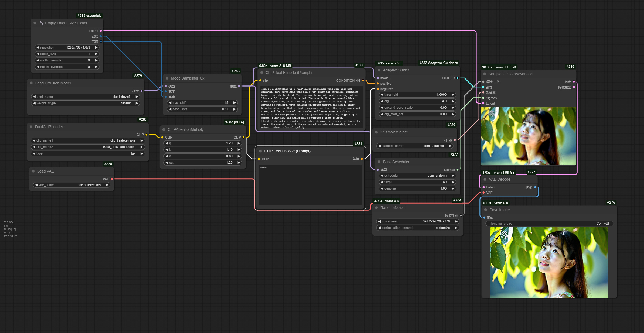Image resolution: width=644 pixels, height=333 pixels.
Task: Click the collapse dot on ModelSamplingFlux node
Action: 166,78
